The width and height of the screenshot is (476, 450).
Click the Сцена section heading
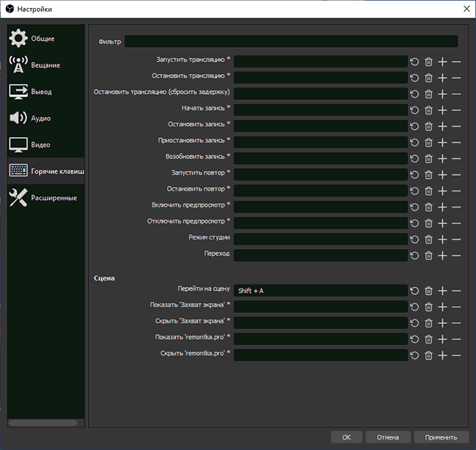[x=104, y=278]
